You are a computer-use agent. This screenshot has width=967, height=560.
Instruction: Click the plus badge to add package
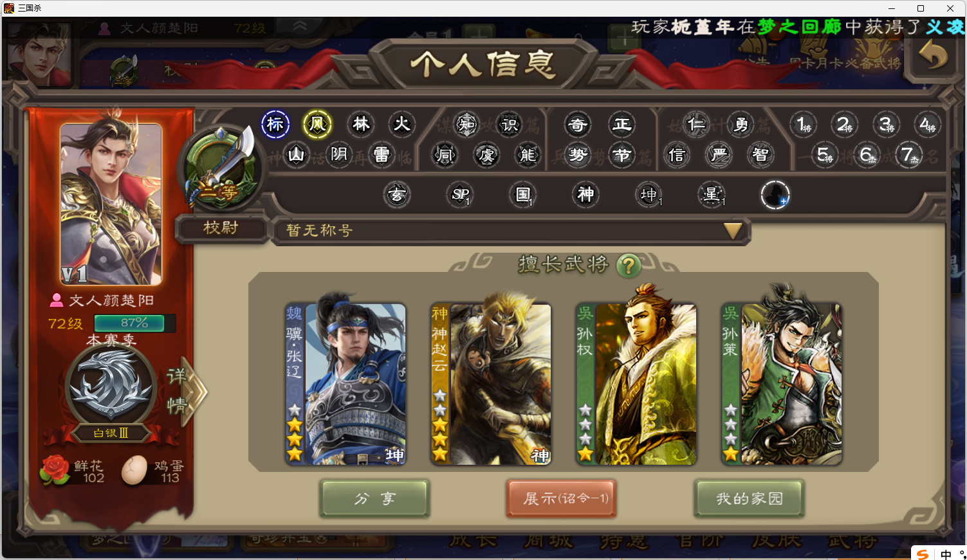pyautogui.click(x=775, y=194)
